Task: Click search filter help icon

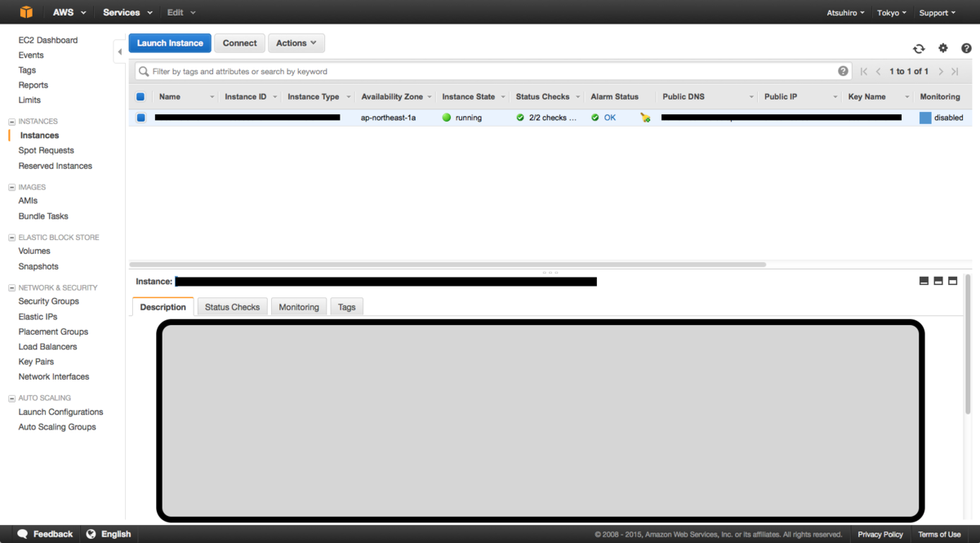Action: tap(843, 71)
